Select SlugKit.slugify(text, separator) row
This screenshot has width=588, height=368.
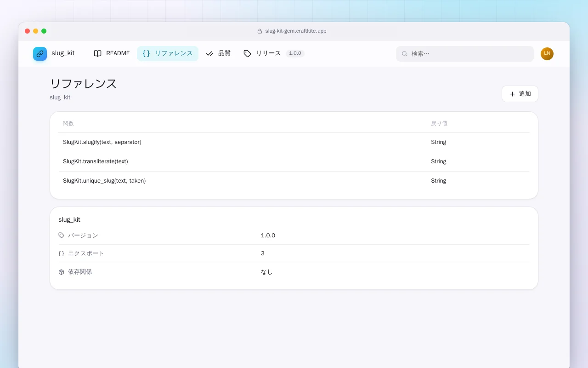click(294, 142)
